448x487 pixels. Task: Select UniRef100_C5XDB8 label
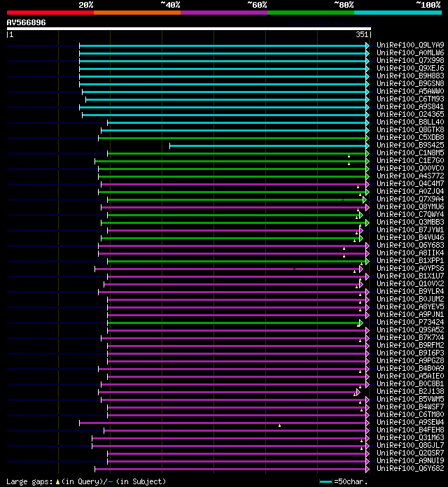pos(410,137)
